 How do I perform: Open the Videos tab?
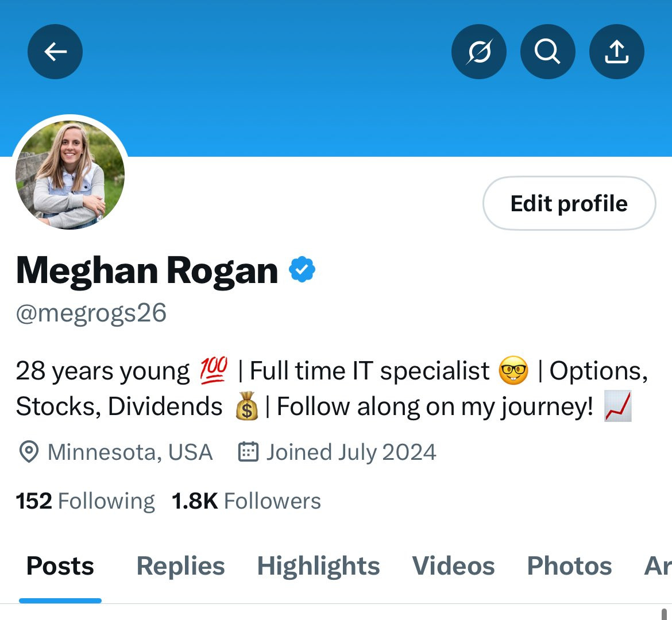click(453, 566)
